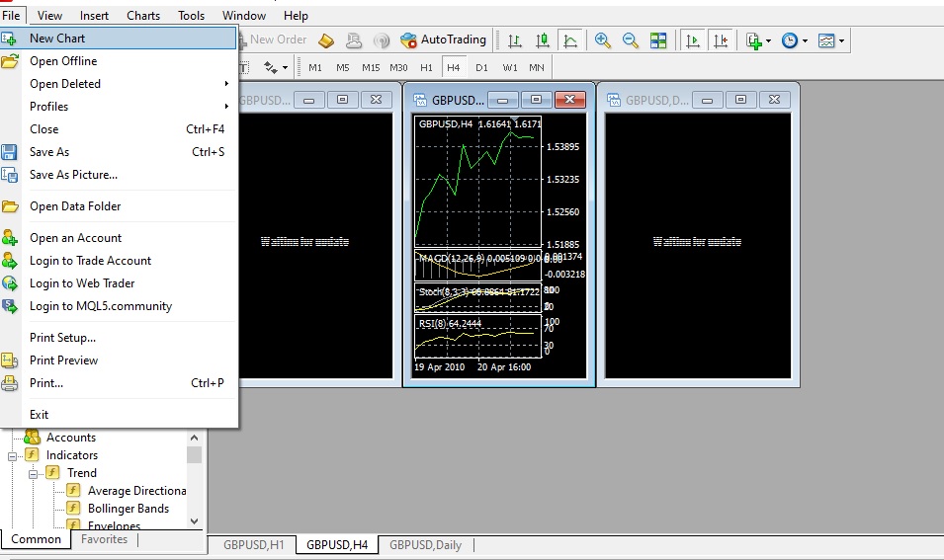The image size is (944, 560).
Task: Close the open File menu
Action: [x=12, y=16]
